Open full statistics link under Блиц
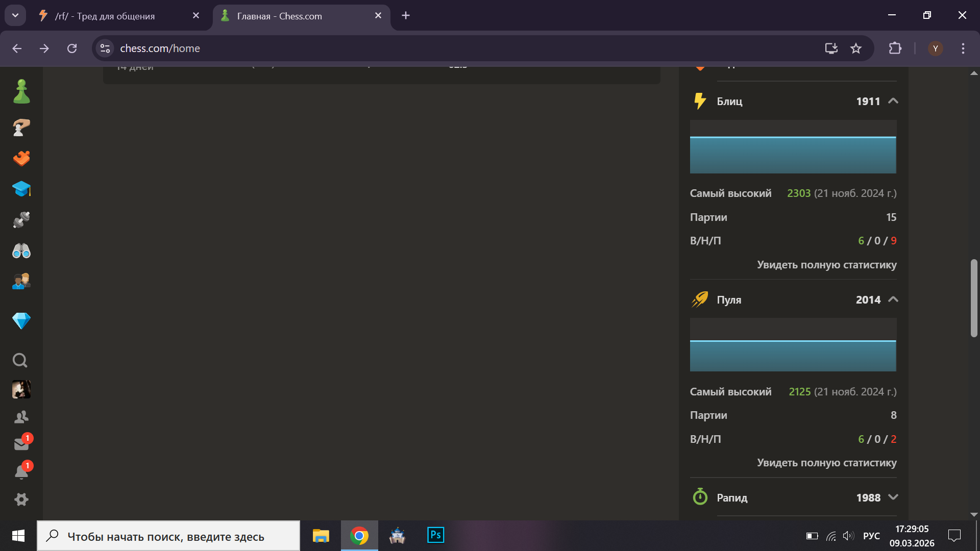Image resolution: width=980 pixels, height=551 pixels. click(x=826, y=265)
